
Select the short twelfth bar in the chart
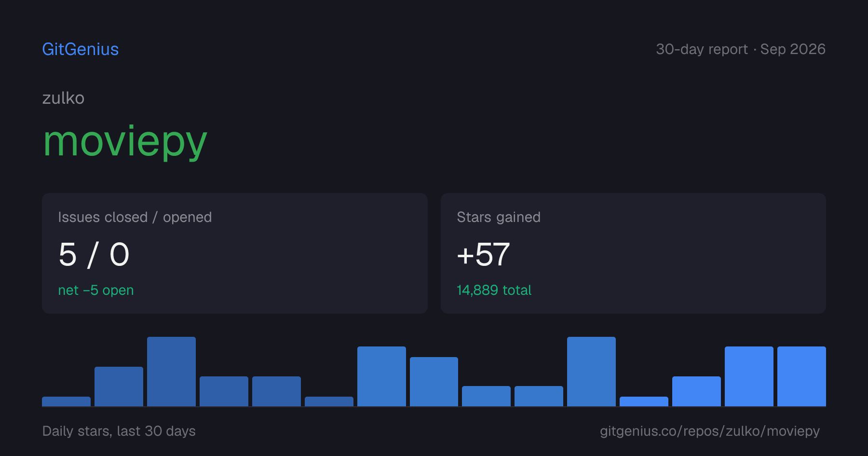pos(644,401)
